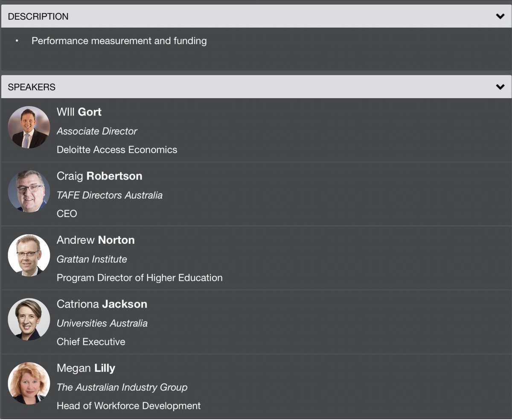Click the SPEAKERS section header label

pos(32,87)
